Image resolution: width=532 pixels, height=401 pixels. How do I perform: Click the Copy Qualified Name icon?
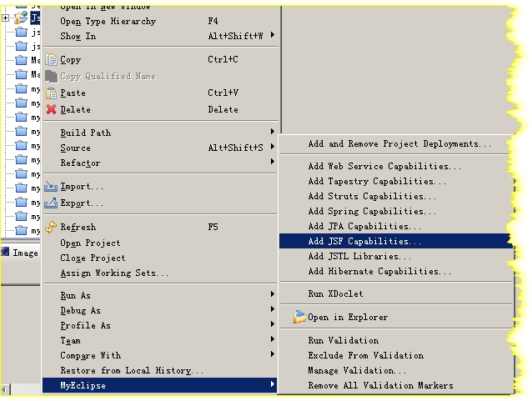tap(51, 77)
